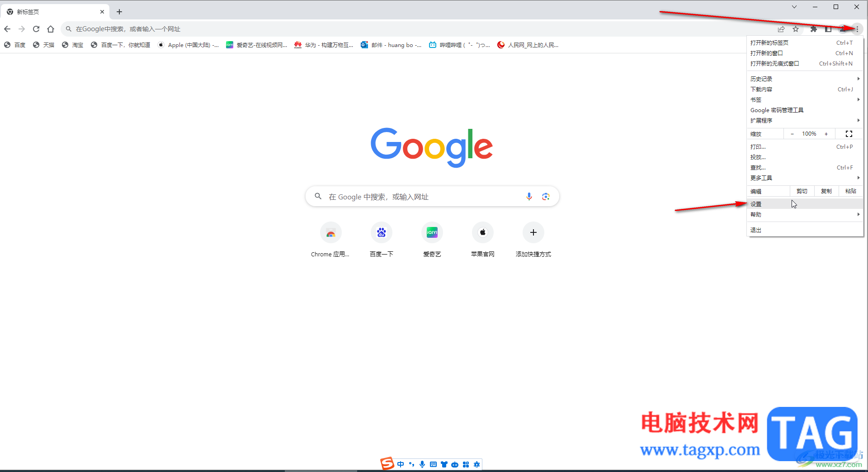The width and height of the screenshot is (868, 472).
Task: Share this page using the share icon
Action: [x=781, y=29]
